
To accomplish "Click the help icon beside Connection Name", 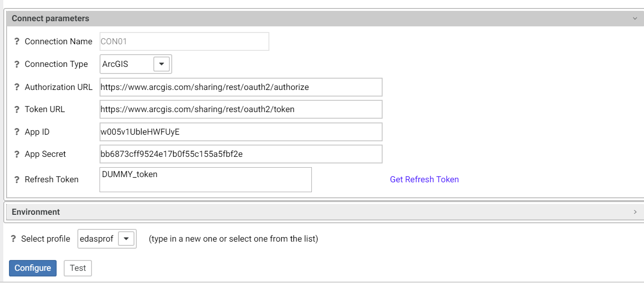I will (17, 41).
